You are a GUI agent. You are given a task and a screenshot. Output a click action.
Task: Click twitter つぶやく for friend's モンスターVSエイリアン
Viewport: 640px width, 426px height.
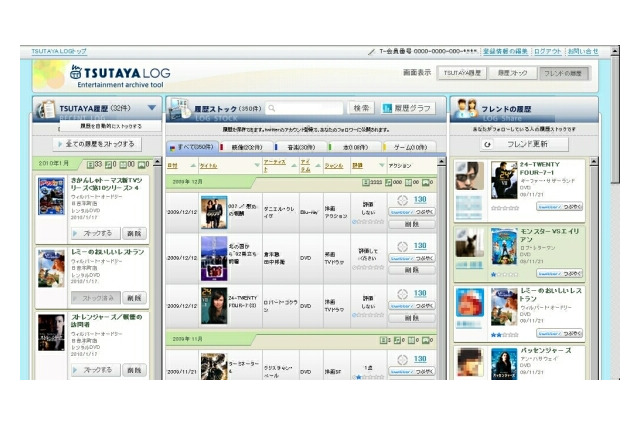tap(560, 274)
